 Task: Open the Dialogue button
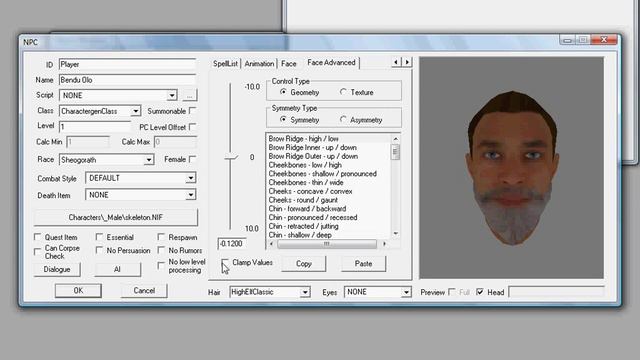pos(57,269)
